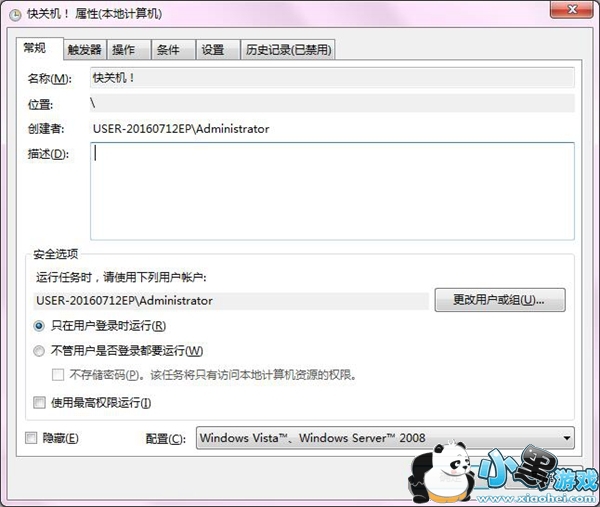The width and height of the screenshot is (600, 507).
Task: Toggle the 隐藏(E) checkbox
Action: pyautogui.click(x=31, y=438)
